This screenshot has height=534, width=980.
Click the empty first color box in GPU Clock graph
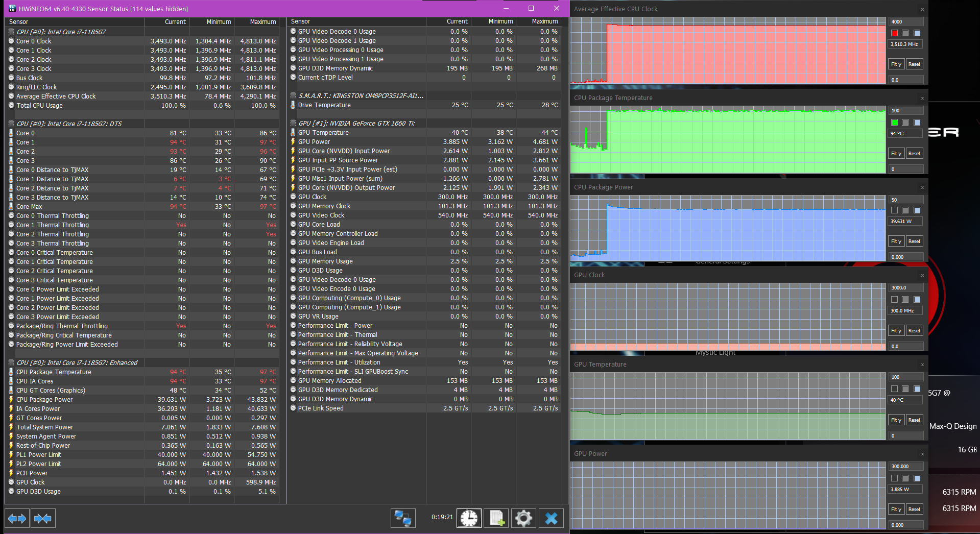point(894,300)
